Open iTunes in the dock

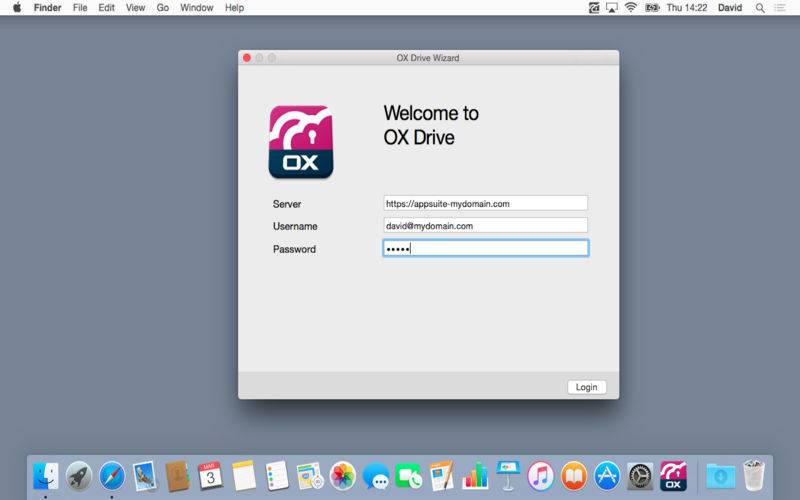point(541,476)
